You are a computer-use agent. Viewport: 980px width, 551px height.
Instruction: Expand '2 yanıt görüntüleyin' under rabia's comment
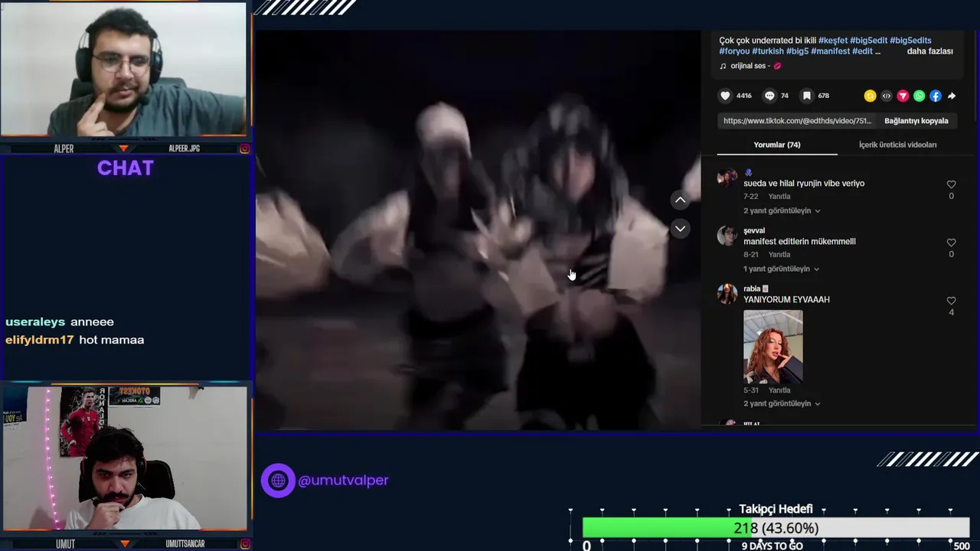pos(782,403)
